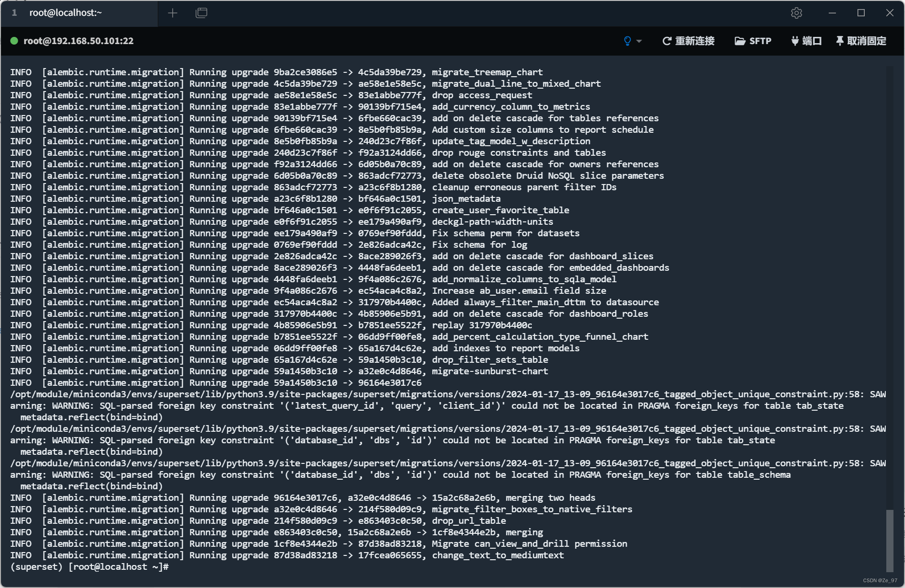Click the circular reconnect arrow icon
The height and width of the screenshot is (588, 905).
tap(667, 41)
